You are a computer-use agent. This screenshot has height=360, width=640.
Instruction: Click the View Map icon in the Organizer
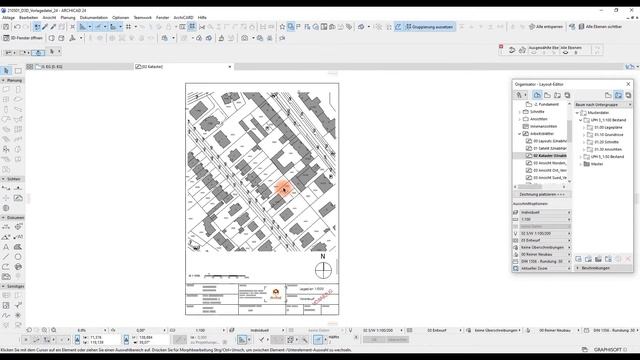[x=547, y=95]
